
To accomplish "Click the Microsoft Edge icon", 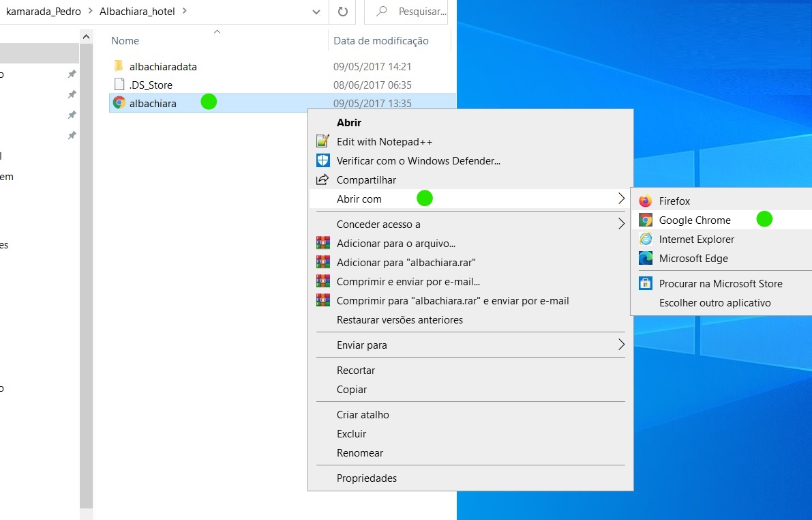I will pos(645,259).
